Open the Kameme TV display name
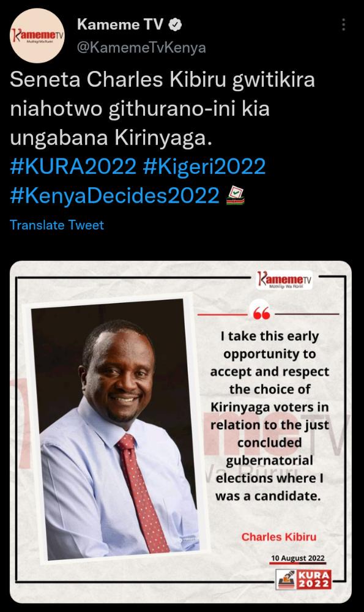Viewport: 364px width, 612px height. (x=120, y=24)
